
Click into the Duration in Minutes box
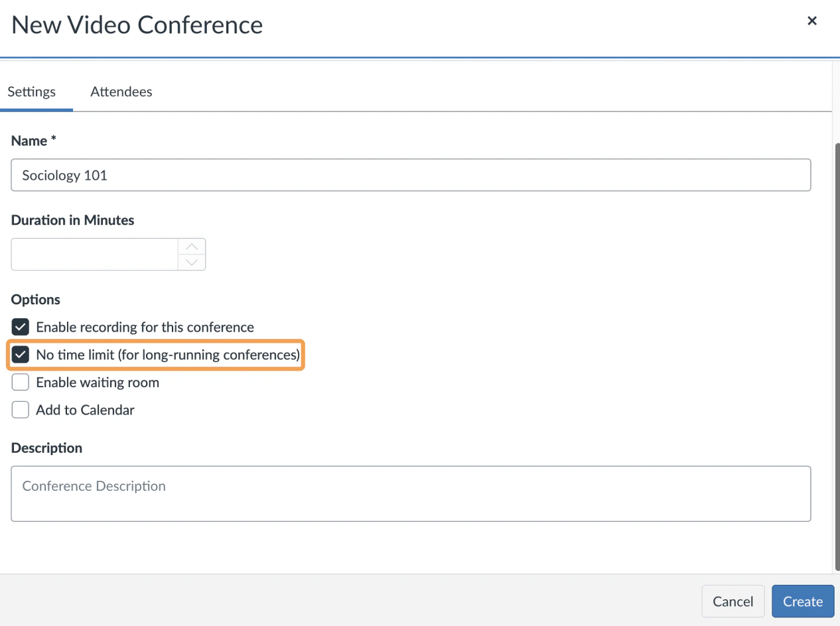pyautogui.click(x=95, y=255)
